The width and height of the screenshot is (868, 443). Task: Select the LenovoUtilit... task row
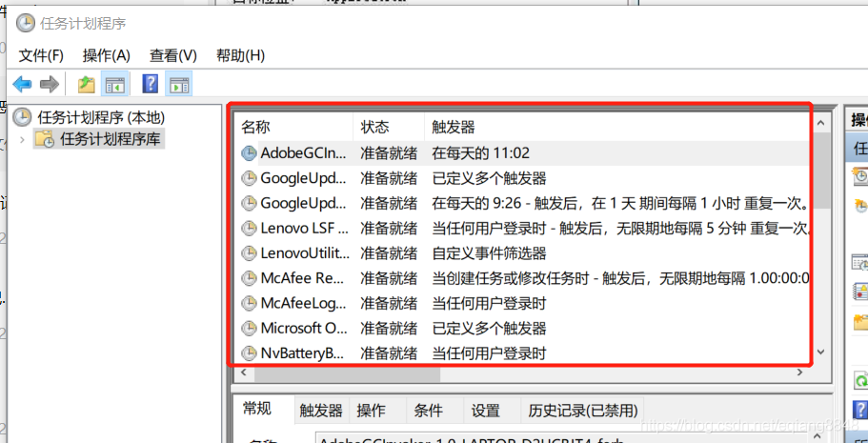(x=524, y=253)
